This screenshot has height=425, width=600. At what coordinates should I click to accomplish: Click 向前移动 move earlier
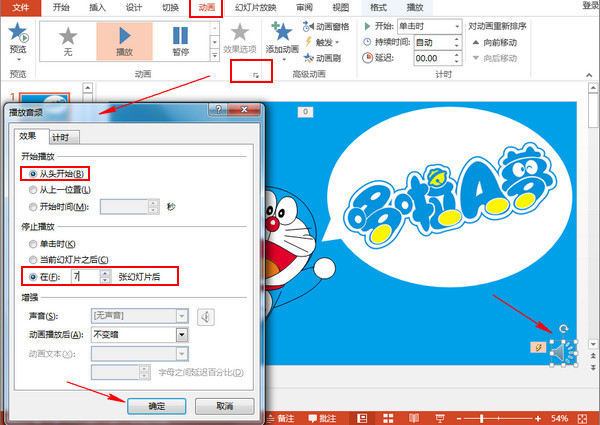pyautogui.click(x=494, y=42)
